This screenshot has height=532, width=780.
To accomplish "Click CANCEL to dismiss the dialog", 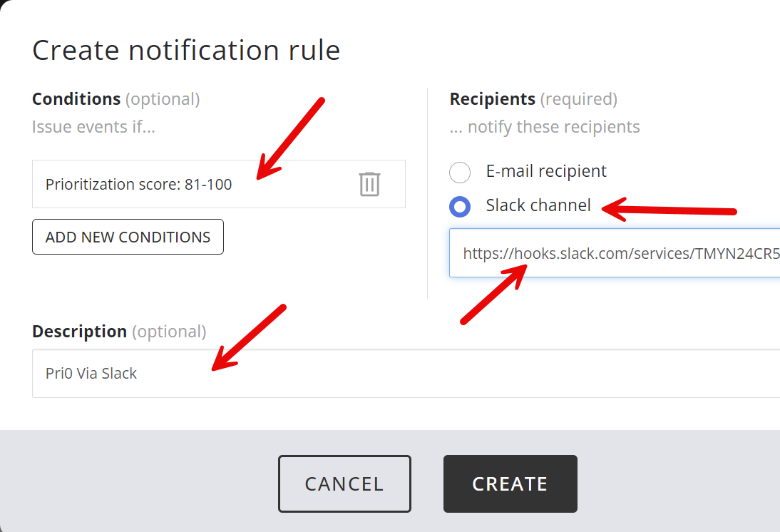I will tap(344, 484).
